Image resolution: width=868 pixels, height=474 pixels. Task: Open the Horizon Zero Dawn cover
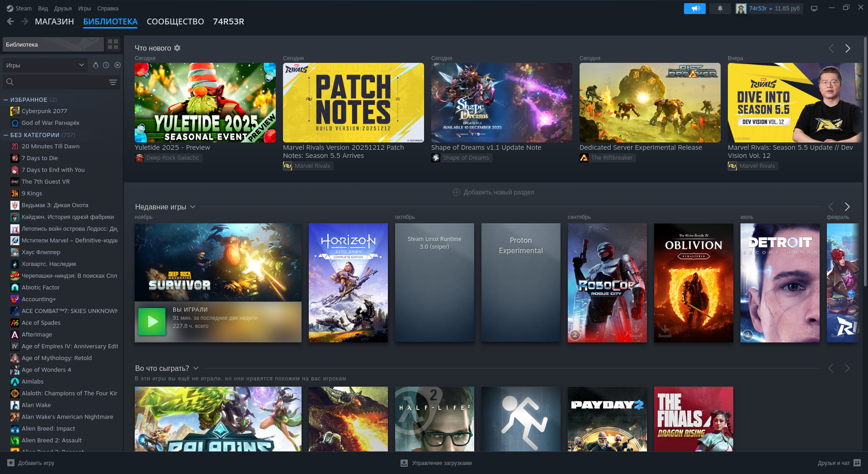pos(348,283)
